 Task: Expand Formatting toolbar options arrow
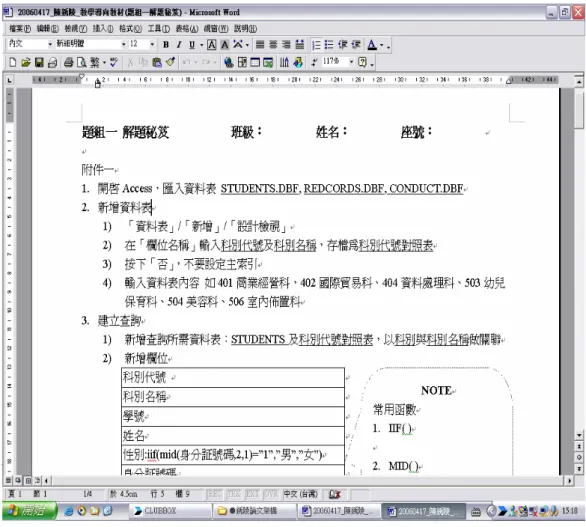coord(389,46)
